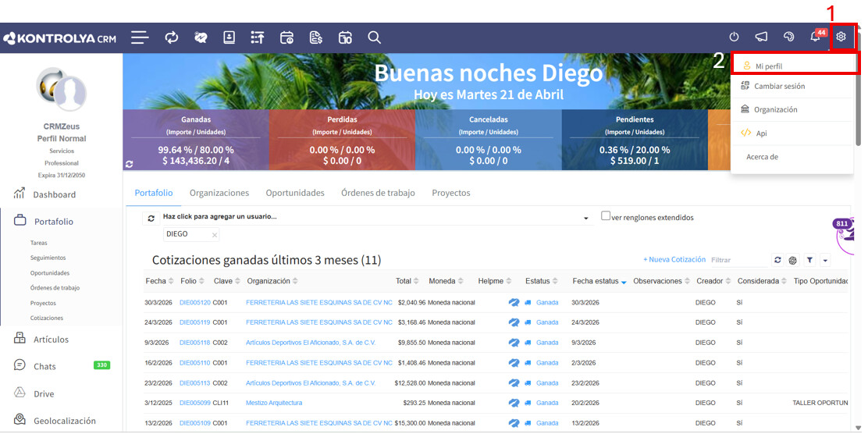868x434 pixels.
Task: Refresh the quotations table
Action: (777, 261)
